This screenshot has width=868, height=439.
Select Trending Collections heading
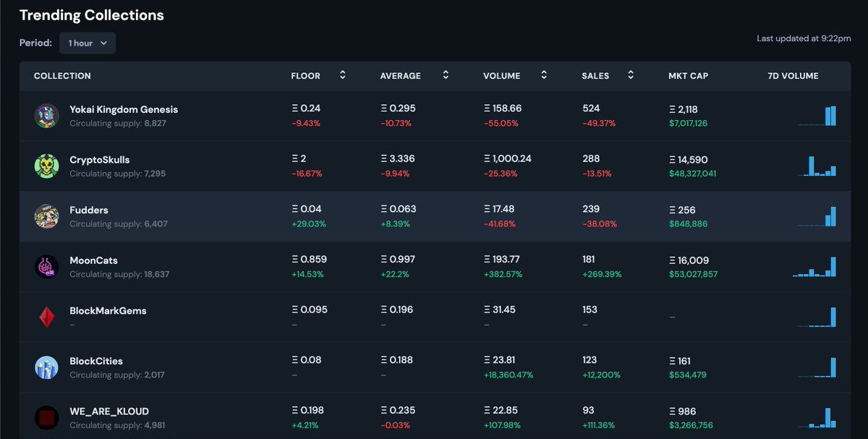click(x=92, y=14)
